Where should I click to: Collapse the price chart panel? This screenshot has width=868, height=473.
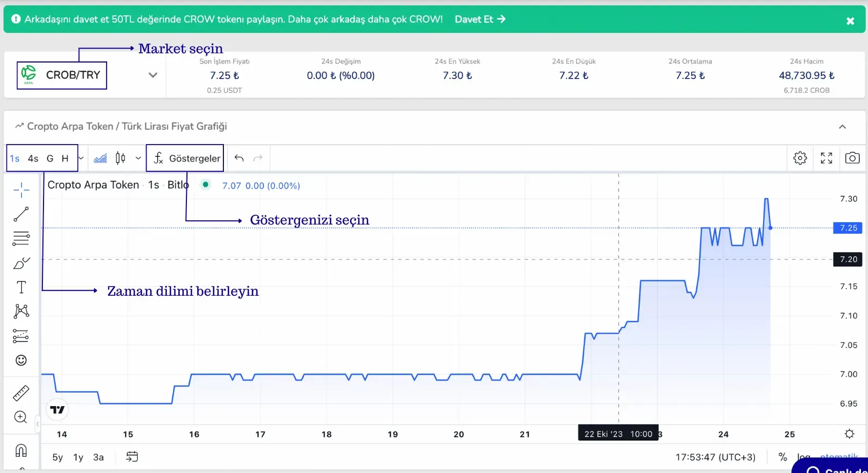pyautogui.click(x=842, y=127)
